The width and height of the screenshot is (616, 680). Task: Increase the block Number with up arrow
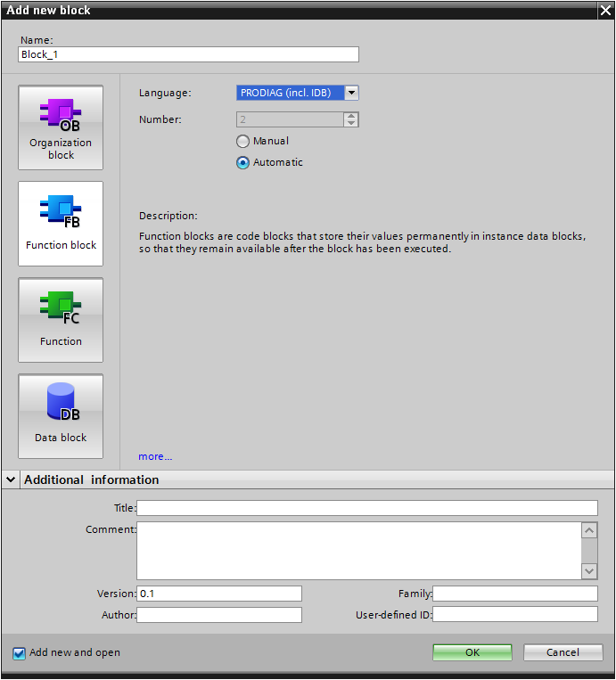point(351,116)
